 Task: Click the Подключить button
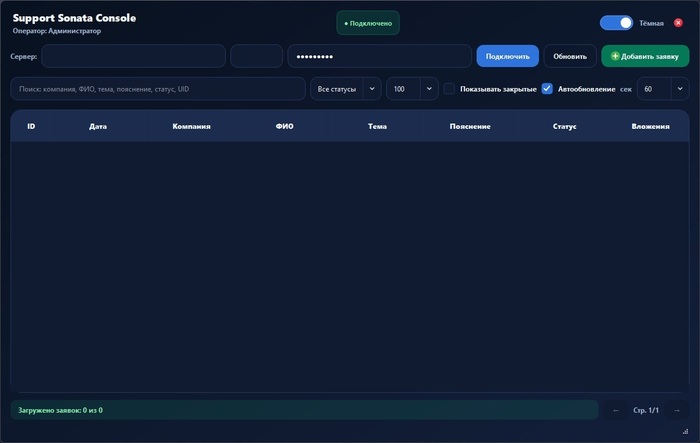[508, 56]
